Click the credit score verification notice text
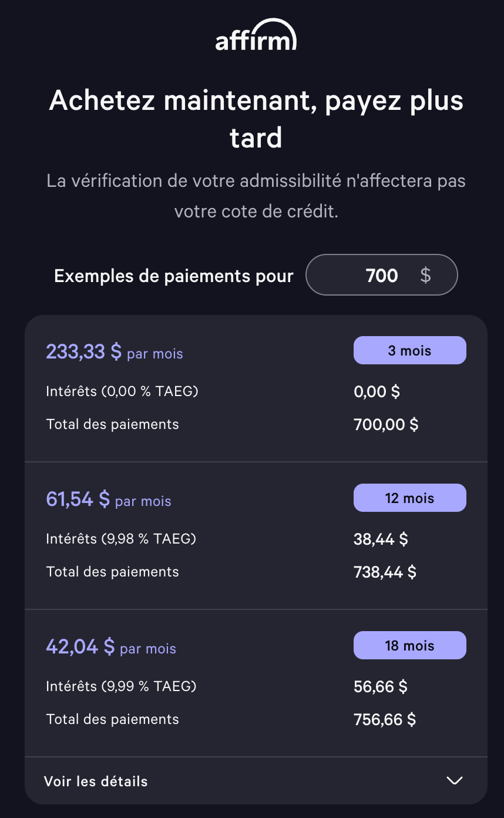The image size is (504, 818). pos(256,196)
